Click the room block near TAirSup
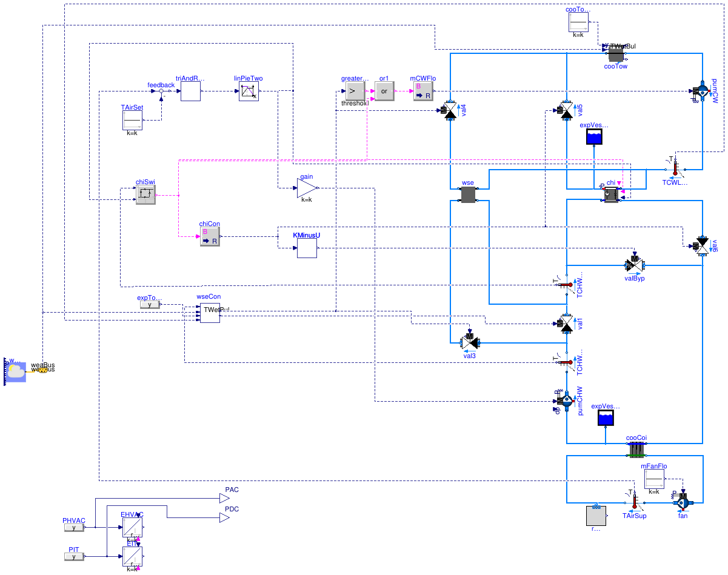The height and width of the screenshot is (575, 728). point(596,516)
